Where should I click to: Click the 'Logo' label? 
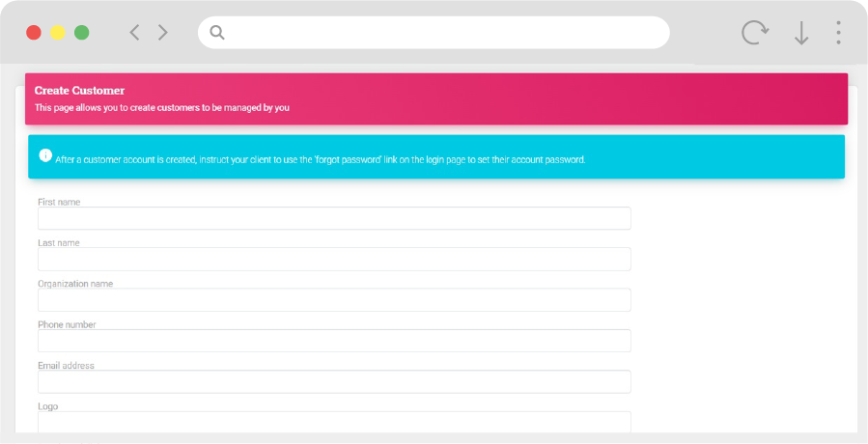(x=47, y=406)
